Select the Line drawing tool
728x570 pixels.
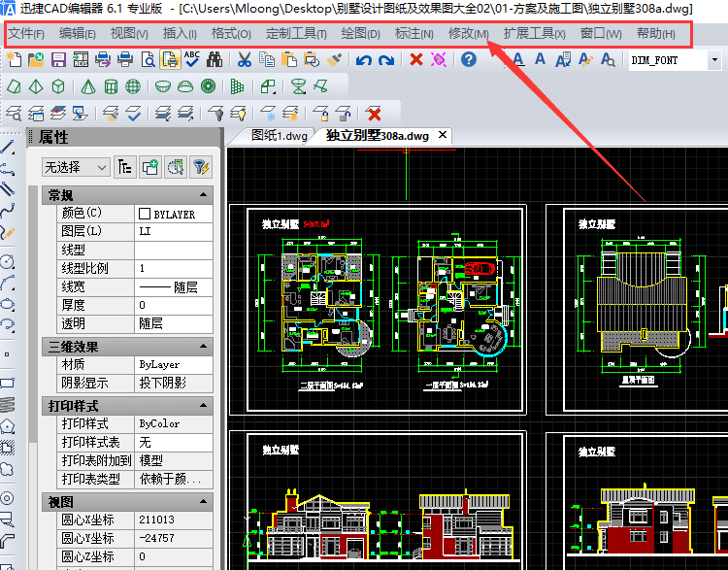tap(8, 147)
